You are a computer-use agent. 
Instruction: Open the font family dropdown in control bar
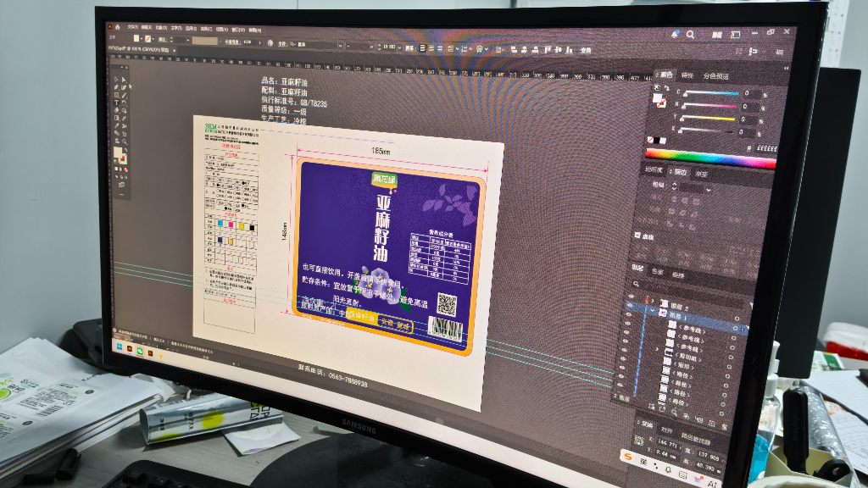tap(340, 45)
